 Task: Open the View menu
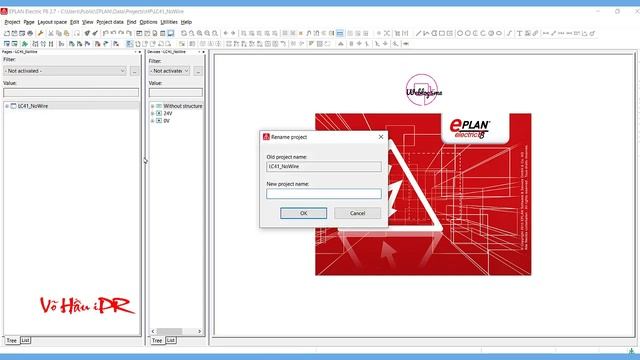click(87, 22)
